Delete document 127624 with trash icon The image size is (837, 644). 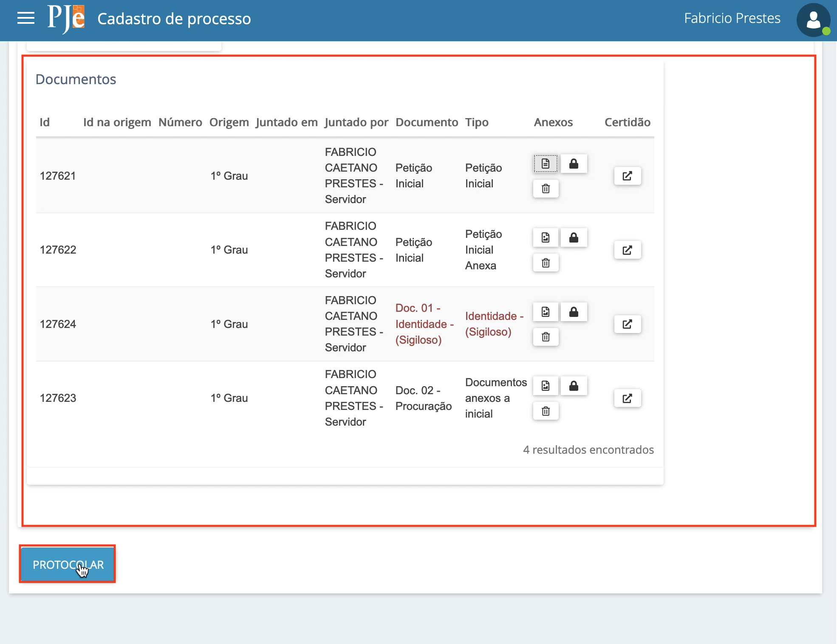(x=546, y=337)
